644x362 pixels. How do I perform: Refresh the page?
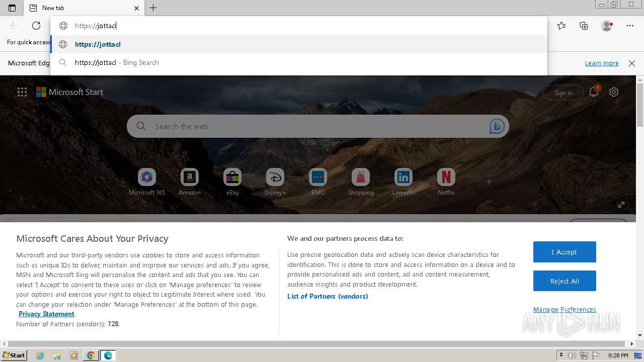[x=36, y=26]
